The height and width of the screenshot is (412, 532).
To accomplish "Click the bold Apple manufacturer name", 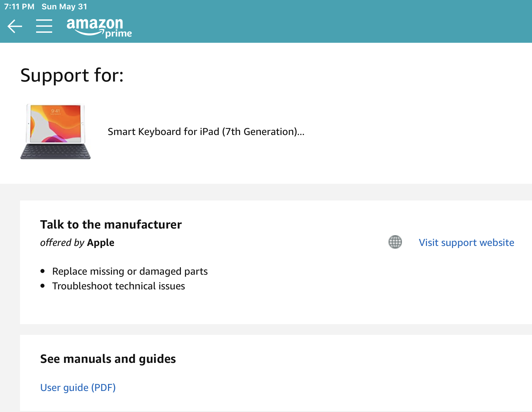I will click(x=101, y=243).
